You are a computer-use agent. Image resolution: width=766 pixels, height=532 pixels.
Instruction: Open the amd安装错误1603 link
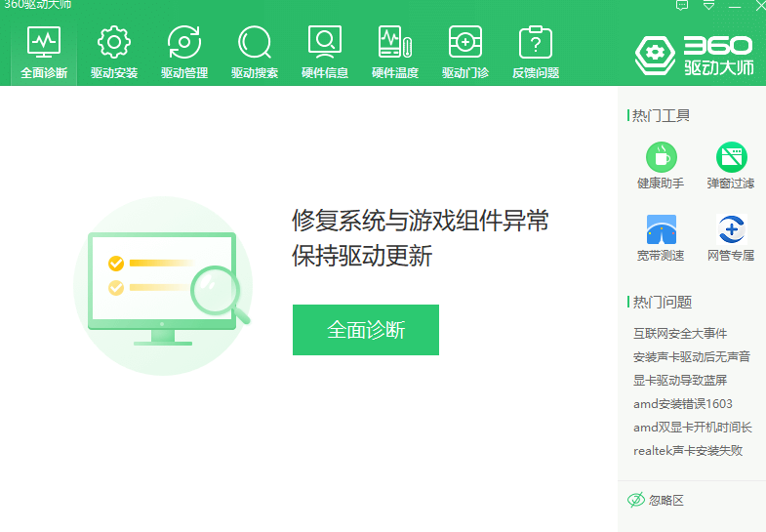pos(683,404)
